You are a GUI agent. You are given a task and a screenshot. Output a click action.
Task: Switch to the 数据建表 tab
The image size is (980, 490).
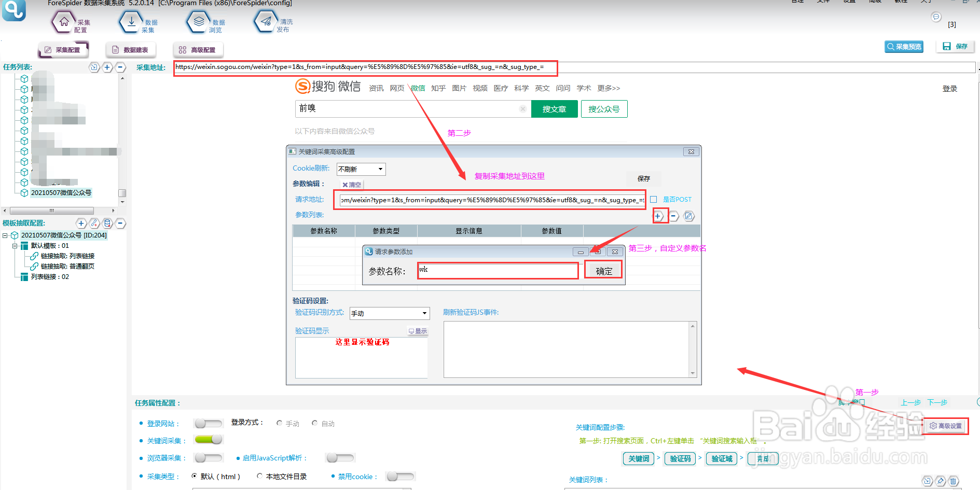(x=131, y=49)
